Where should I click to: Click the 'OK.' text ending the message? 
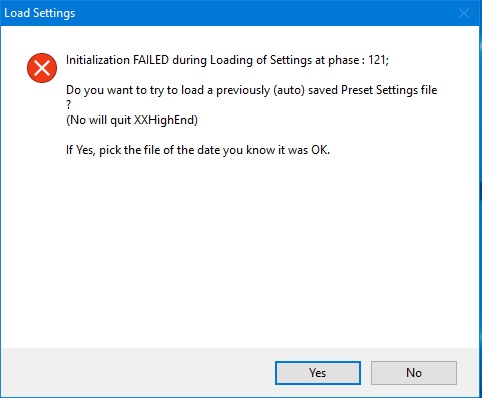[320, 150]
